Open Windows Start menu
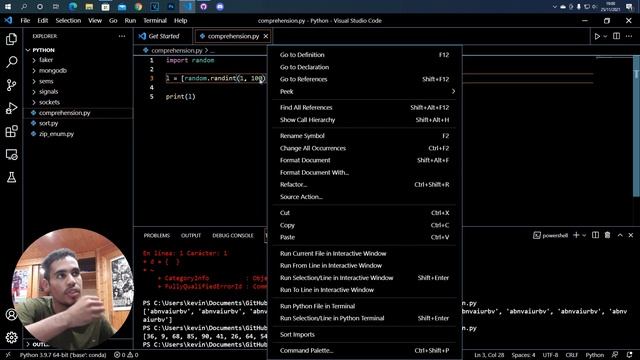This screenshot has height=360, width=640. click(8, 7)
